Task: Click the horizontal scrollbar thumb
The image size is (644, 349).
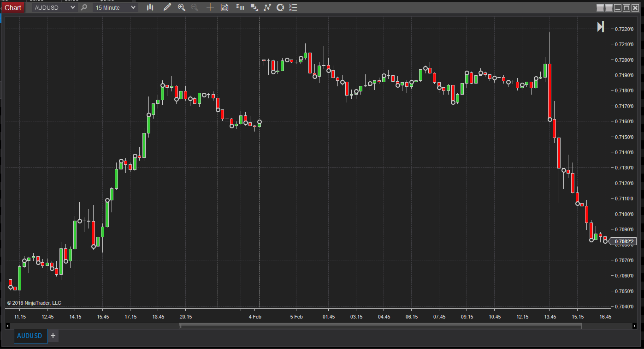Action: pyautogui.click(x=380, y=326)
